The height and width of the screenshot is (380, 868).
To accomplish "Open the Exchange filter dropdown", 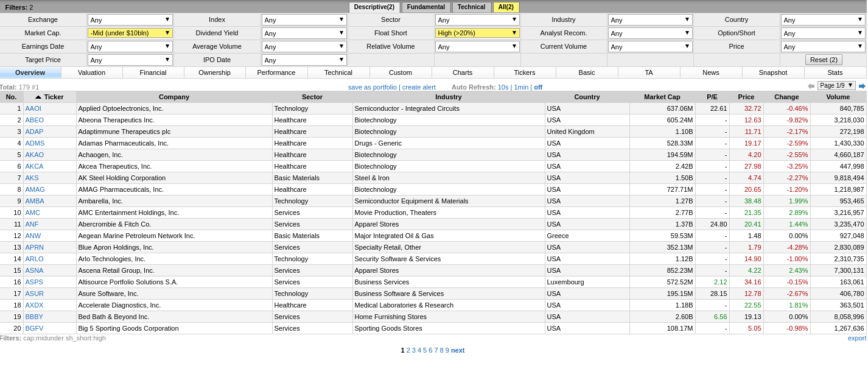I will click(130, 20).
